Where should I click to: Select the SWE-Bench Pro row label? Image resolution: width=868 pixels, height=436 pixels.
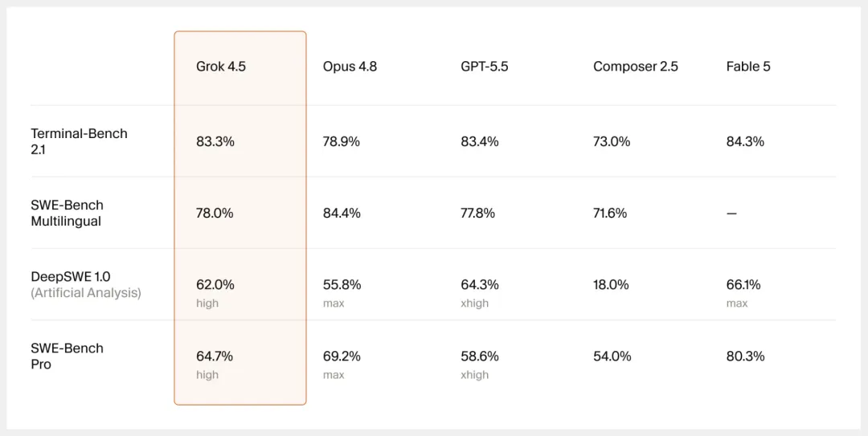[x=67, y=356]
